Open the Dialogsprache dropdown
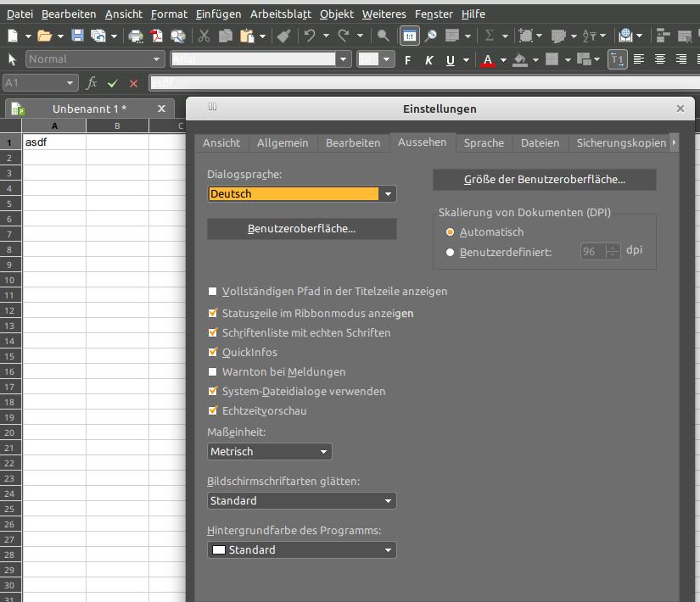This screenshot has height=602, width=700. 301,194
